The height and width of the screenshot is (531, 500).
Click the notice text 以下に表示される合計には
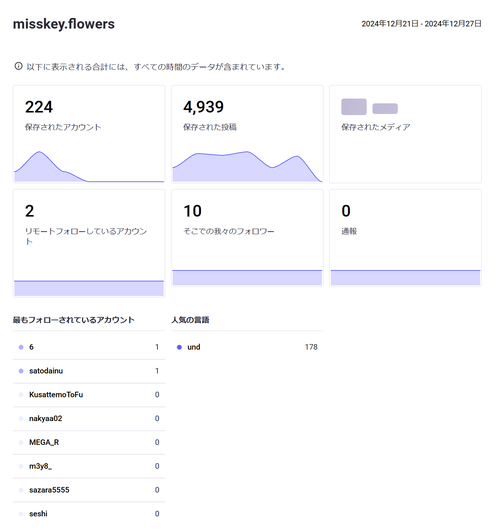click(155, 67)
